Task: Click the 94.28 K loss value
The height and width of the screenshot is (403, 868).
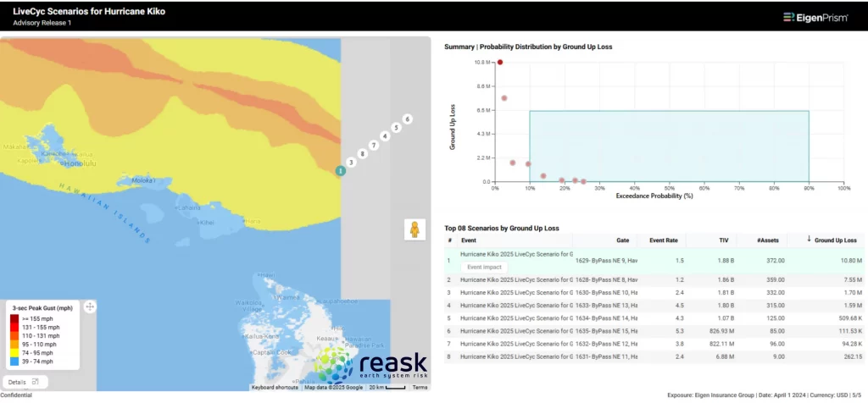Action: coord(850,343)
